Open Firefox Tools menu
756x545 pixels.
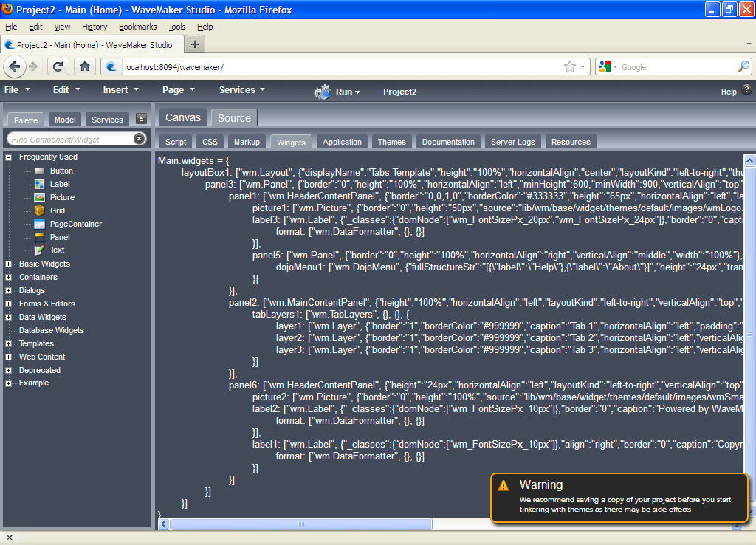pyautogui.click(x=176, y=27)
